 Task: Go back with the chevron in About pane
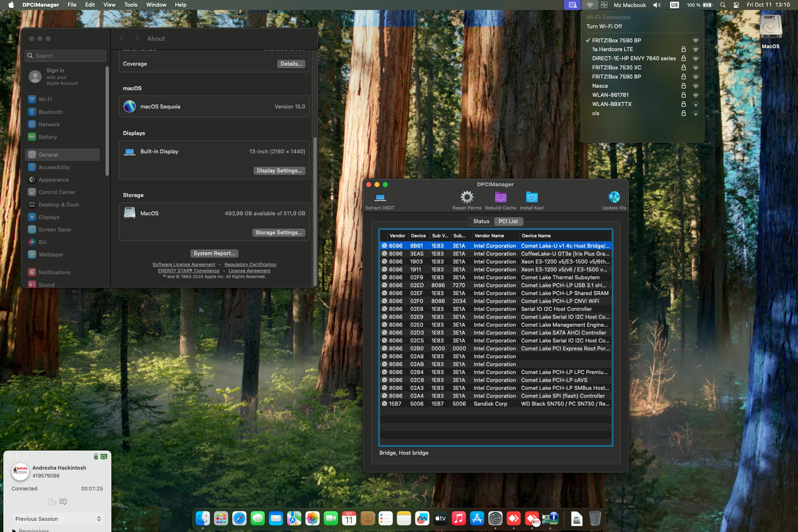coord(122,38)
